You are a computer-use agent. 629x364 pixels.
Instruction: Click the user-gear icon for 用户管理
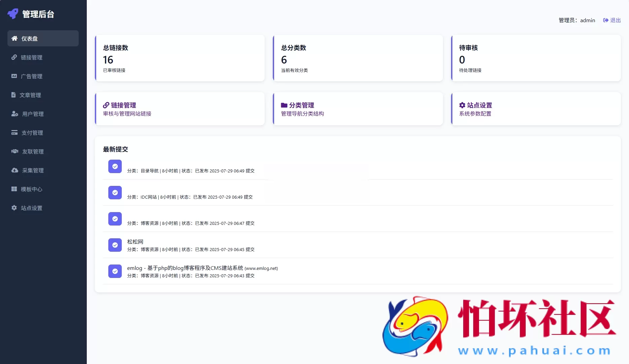15,114
